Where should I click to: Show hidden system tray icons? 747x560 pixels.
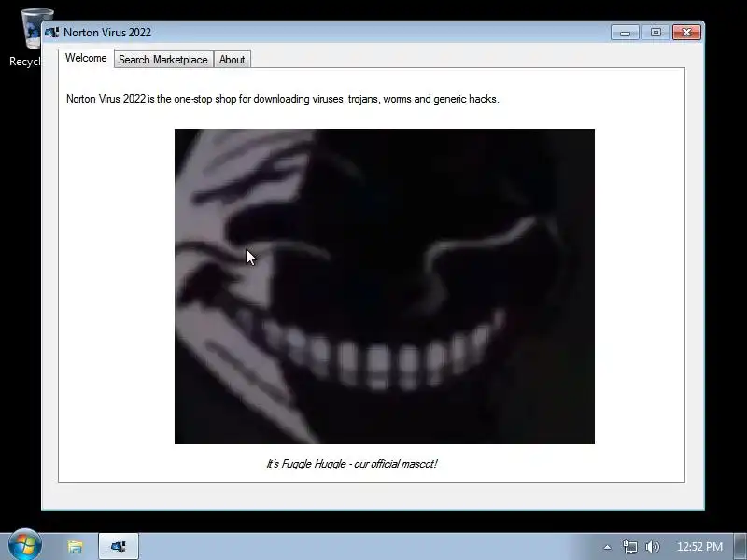[x=607, y=547]
